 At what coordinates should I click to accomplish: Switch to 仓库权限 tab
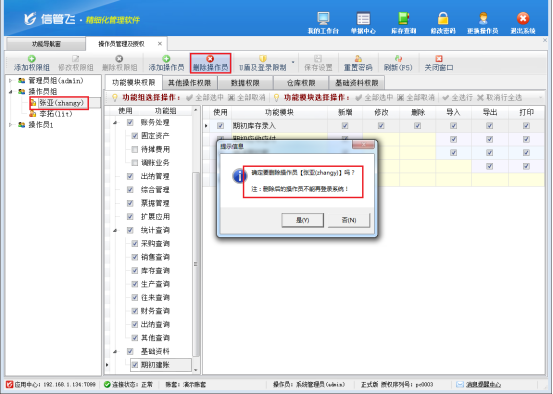pyautogui.click(x=301, y=83)
